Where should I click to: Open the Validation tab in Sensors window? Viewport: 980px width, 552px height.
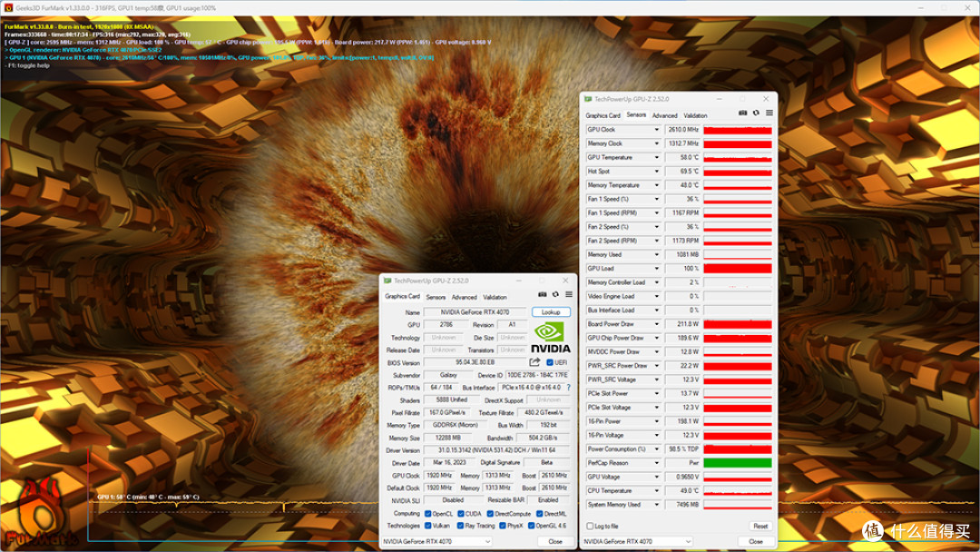click(695, 115)
